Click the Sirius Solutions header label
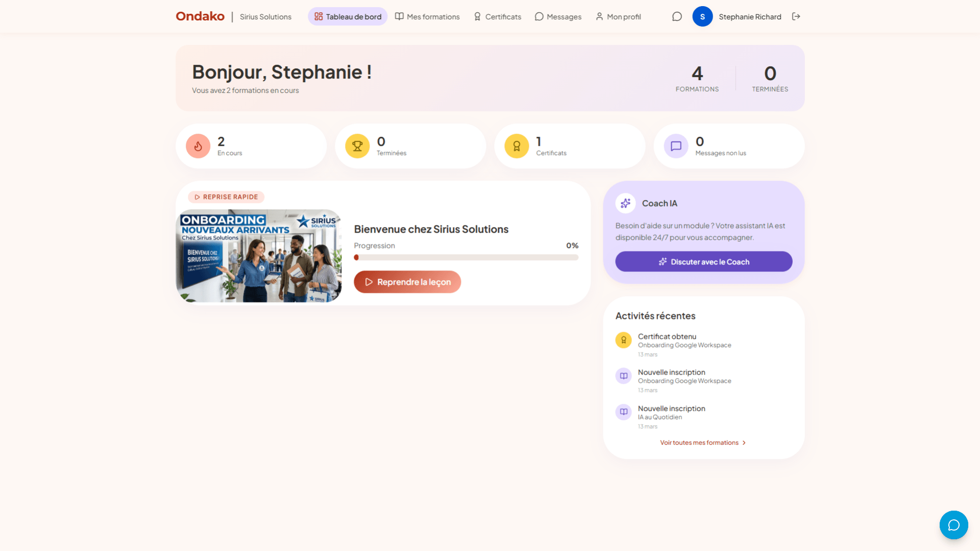The height and width of the screenshot is (551, 980). pyautogui.click(x=265, y=17)
